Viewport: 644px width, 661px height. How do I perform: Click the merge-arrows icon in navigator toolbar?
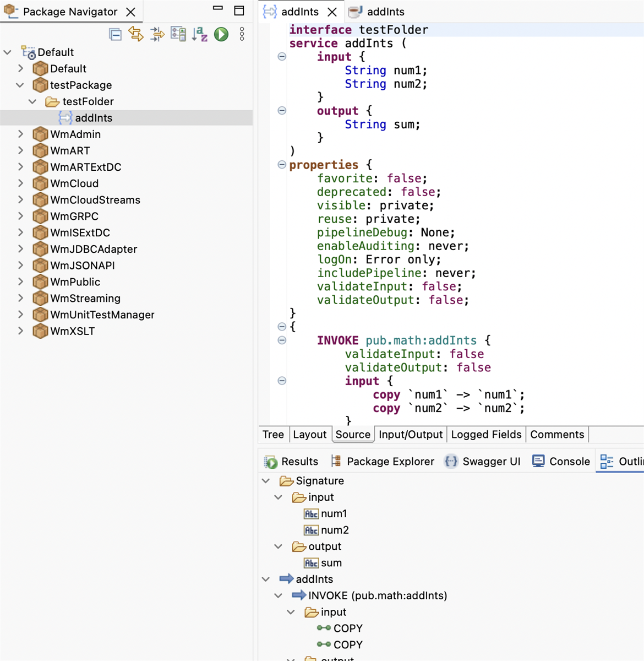click(157, 35)
